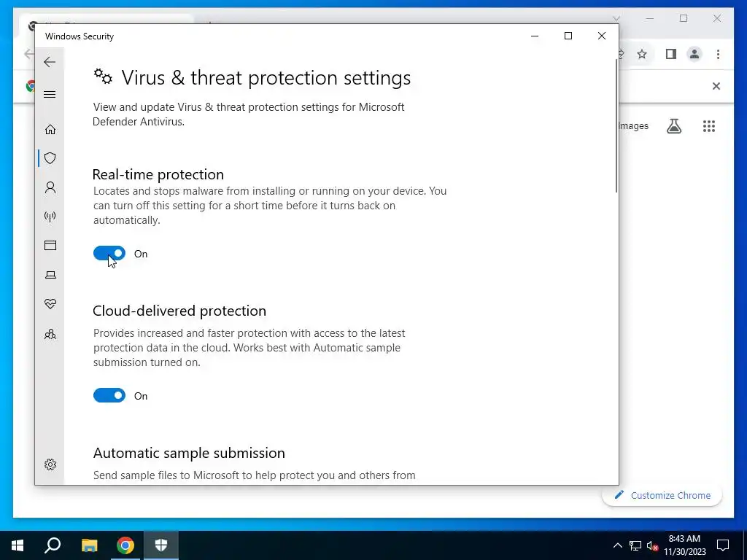Open File Explorer from taskbar
Screen dimensions: 747x560
[89, 545]
